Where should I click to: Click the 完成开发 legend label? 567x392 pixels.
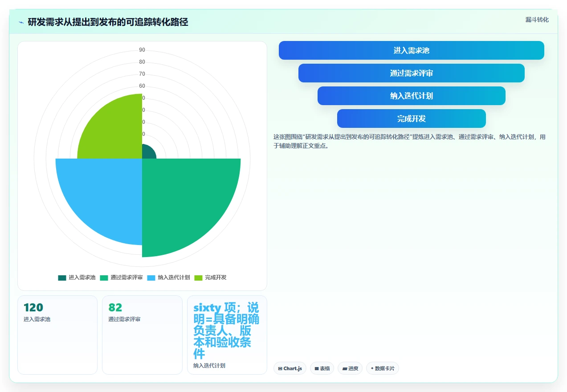pos(216,278)
